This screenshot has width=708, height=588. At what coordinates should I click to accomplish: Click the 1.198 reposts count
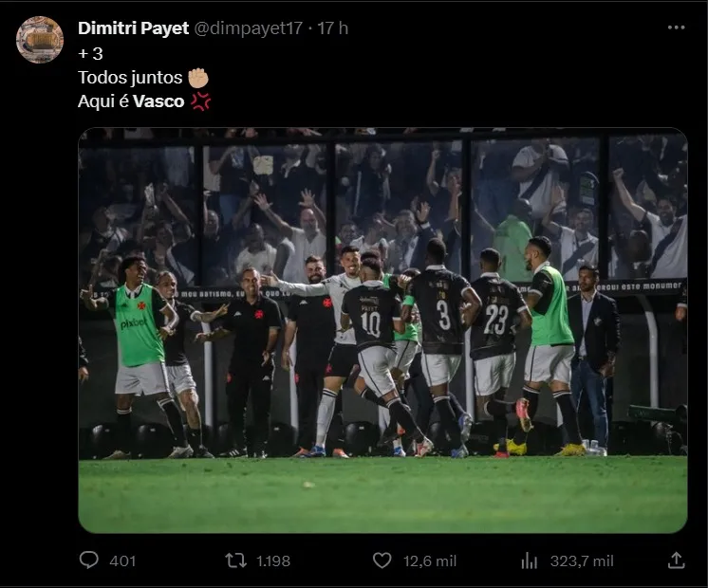pyautogui.click(x=273, y=560)
